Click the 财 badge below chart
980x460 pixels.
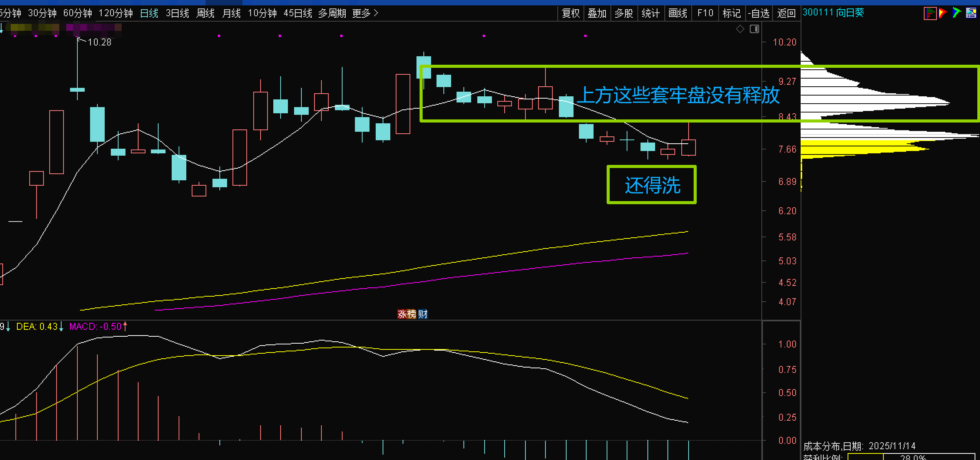(423, 314)
